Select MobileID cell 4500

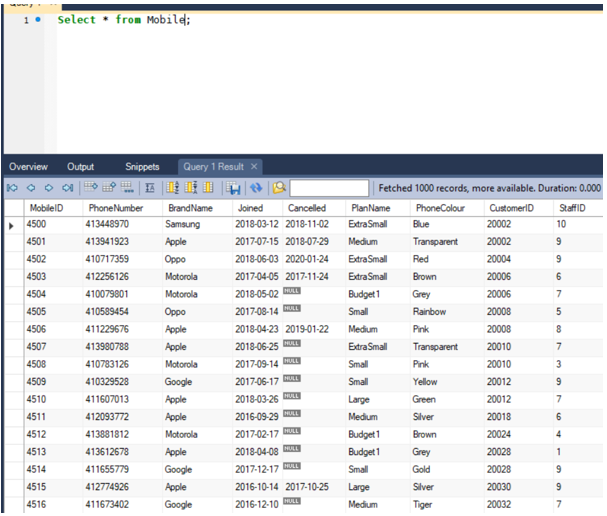click(x=36, y=224)
